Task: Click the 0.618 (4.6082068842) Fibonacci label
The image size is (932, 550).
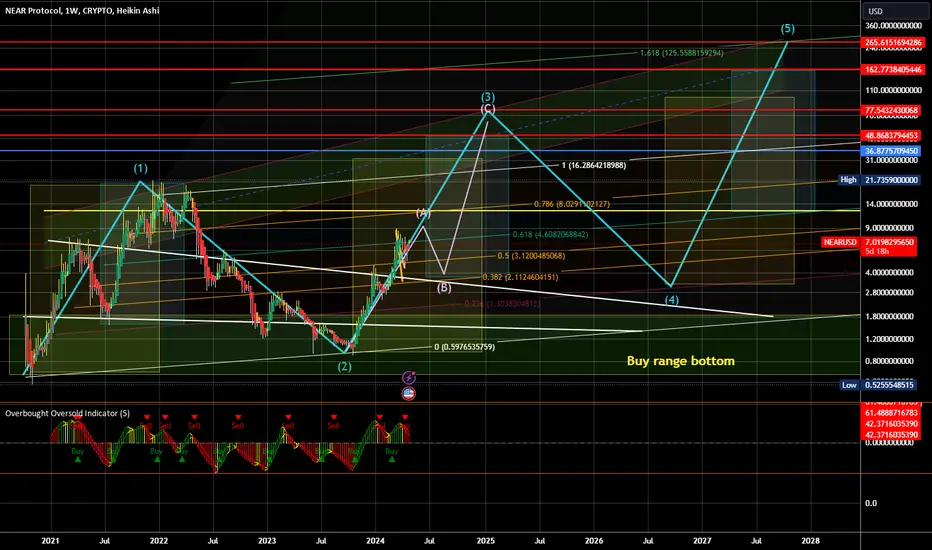Action: pyautogui.click(x=550, y=234)
